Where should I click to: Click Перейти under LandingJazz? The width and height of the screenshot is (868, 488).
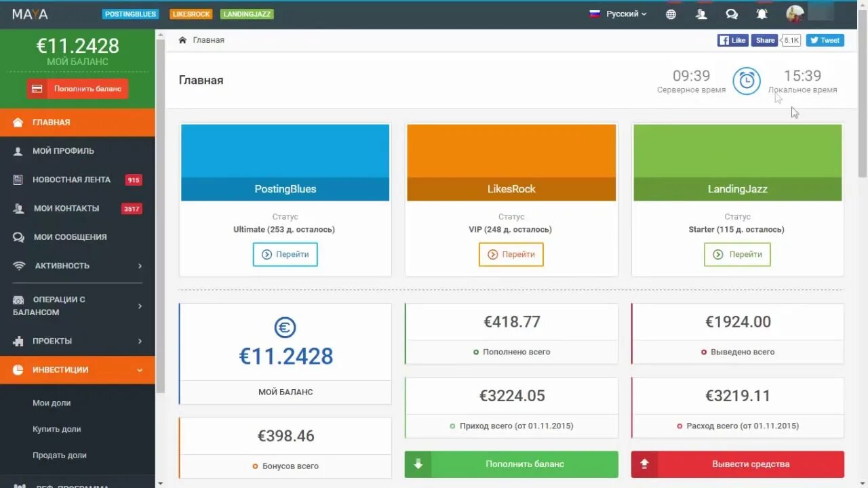(x=737, y=255)
